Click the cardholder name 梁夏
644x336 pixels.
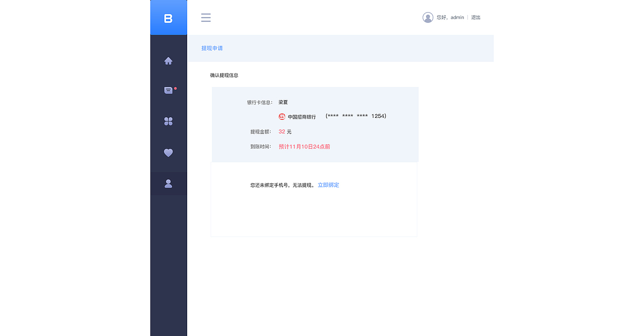pyautogui.click(x=283, y=102)
